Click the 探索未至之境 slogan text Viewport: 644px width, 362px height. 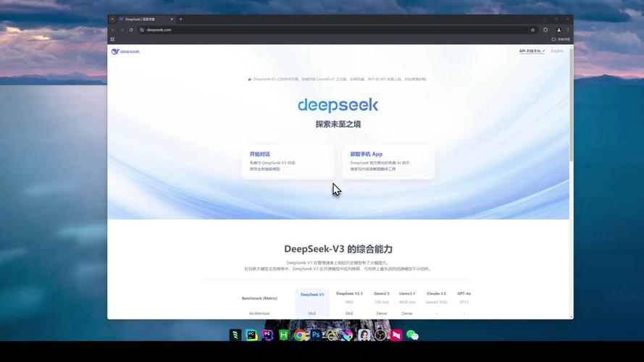[x=338, y=125]
